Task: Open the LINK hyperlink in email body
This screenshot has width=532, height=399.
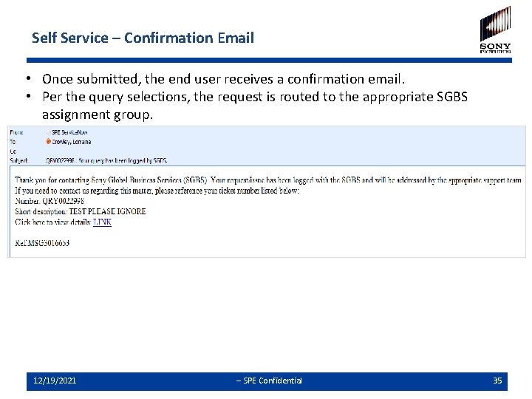Action: 102,222
